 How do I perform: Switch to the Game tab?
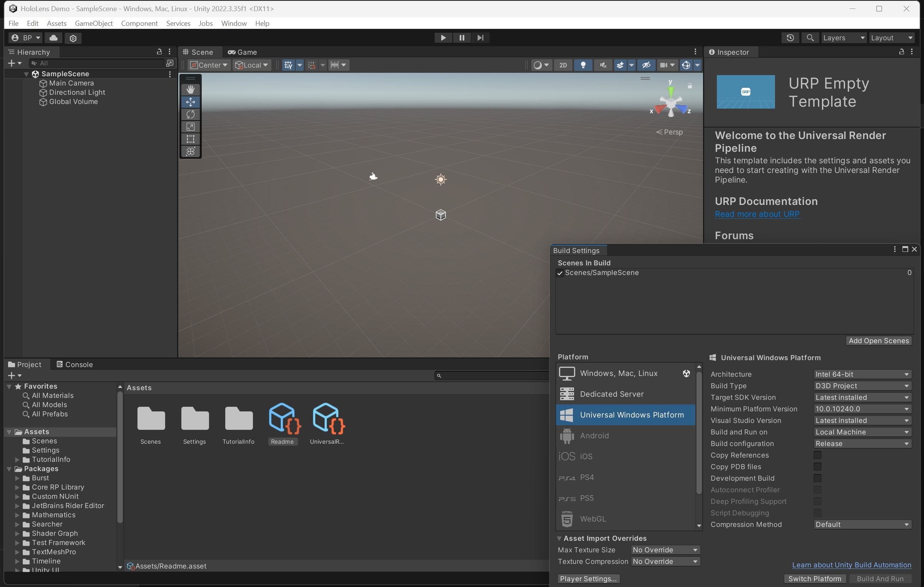pyautogui.click(x=243, y=52)
